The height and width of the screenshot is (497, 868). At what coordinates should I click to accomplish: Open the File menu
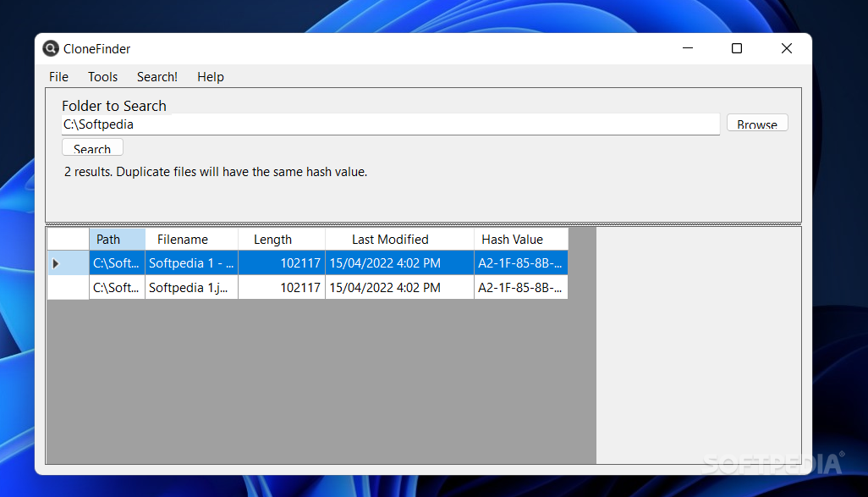click(x=58, y=77)
